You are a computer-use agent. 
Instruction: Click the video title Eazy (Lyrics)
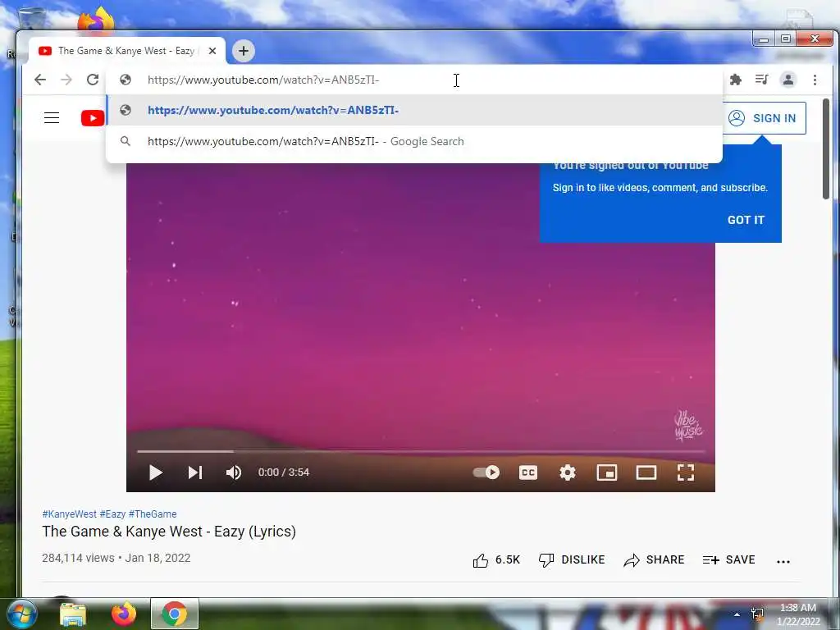coord(169,532)
